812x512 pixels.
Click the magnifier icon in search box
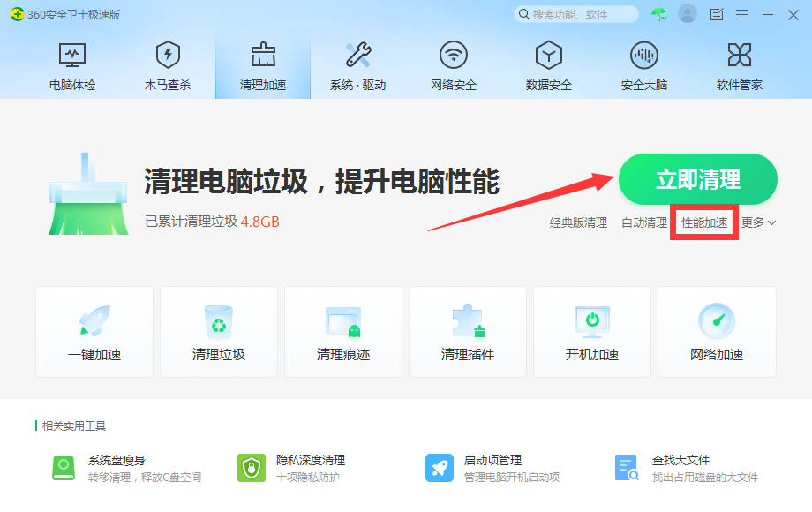524,14
